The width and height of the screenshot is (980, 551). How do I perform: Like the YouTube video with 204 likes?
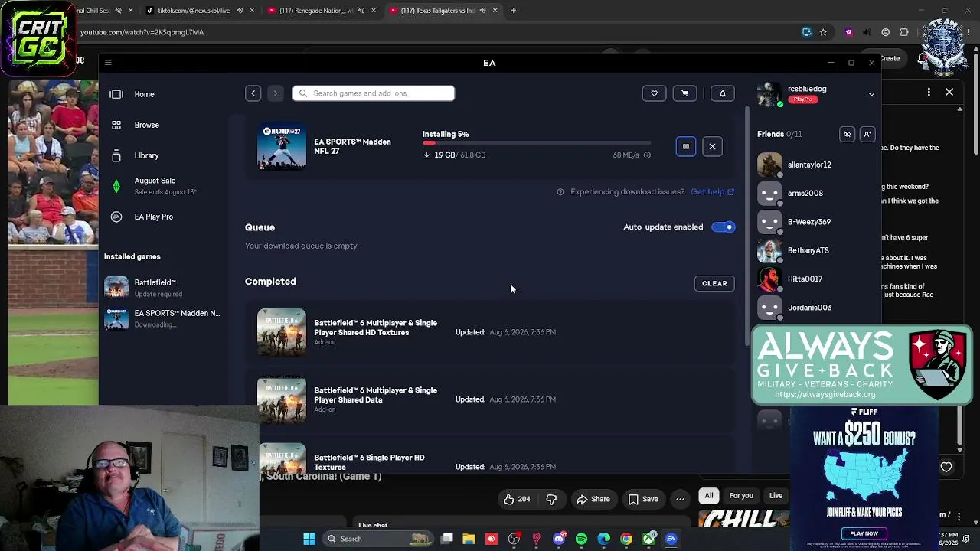pos(517,500)
